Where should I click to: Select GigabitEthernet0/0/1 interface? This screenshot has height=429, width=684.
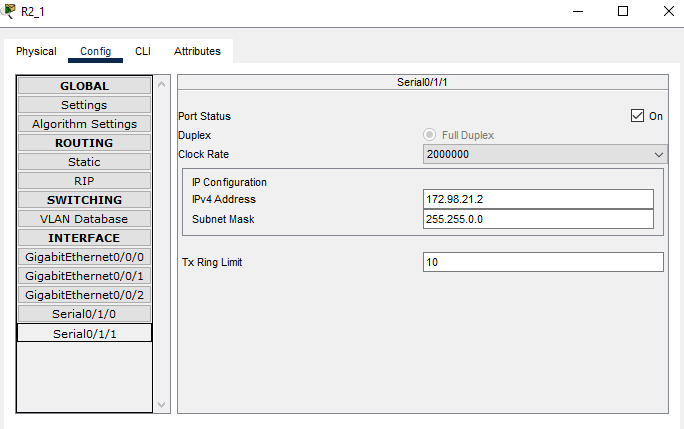(84, 276)
